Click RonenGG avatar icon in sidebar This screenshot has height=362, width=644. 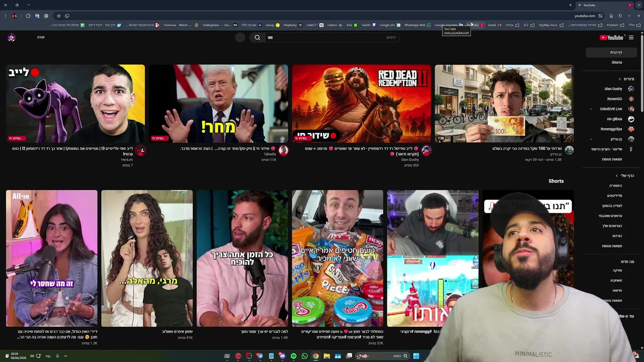(631, 99)
